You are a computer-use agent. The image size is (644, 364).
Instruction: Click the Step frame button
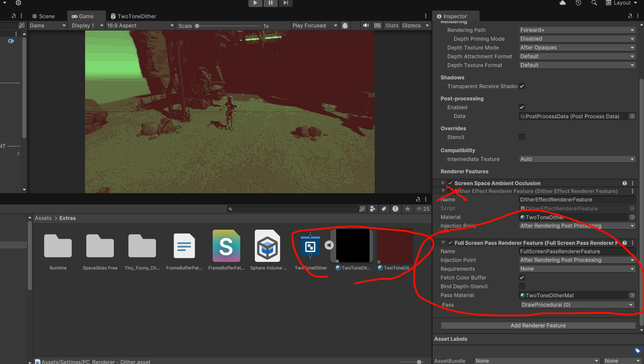pos(286,3)
